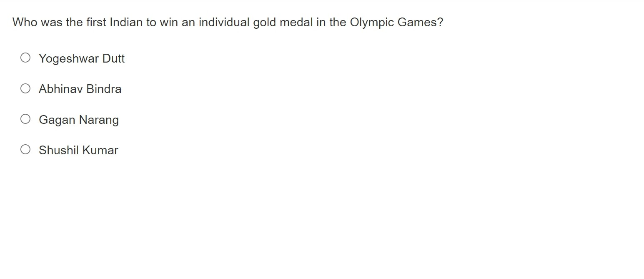This screenshot has width=644, height=279.
Task: Select the Yogeshwar Dutt radio button
Action: click(x=25, y=58)
